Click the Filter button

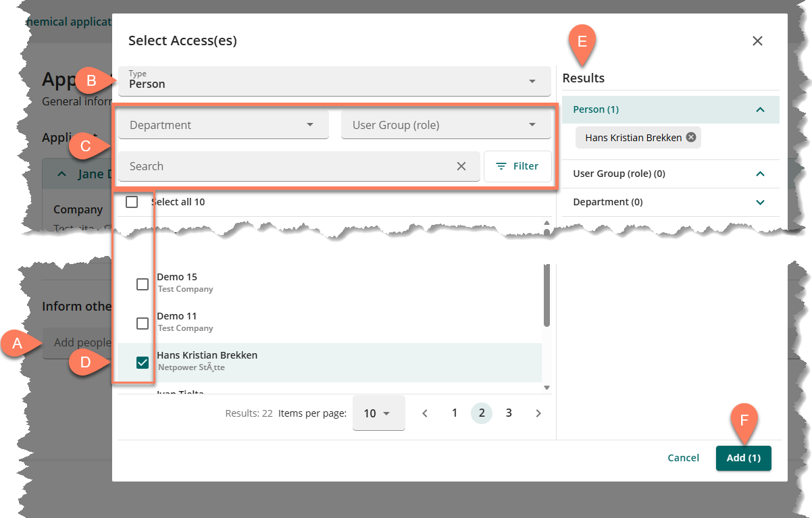click(x=517, y=166)
